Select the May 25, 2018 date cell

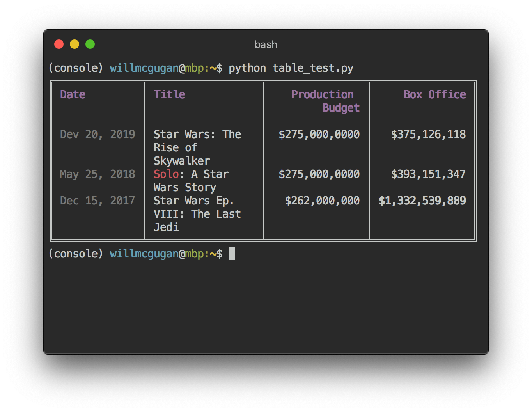pyautogui.click(x=98, y=174)
